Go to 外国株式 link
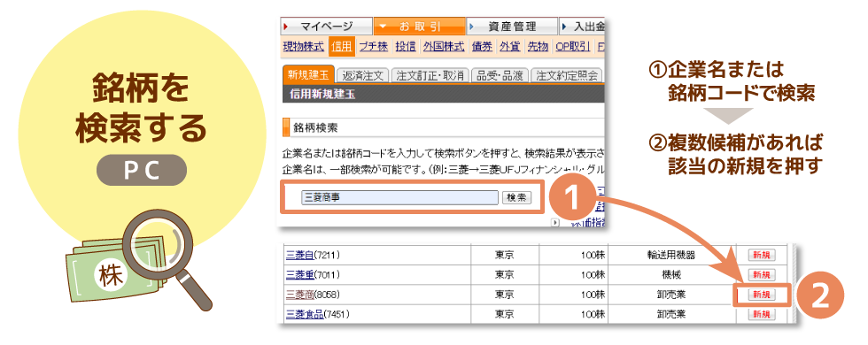 [444, 47]
